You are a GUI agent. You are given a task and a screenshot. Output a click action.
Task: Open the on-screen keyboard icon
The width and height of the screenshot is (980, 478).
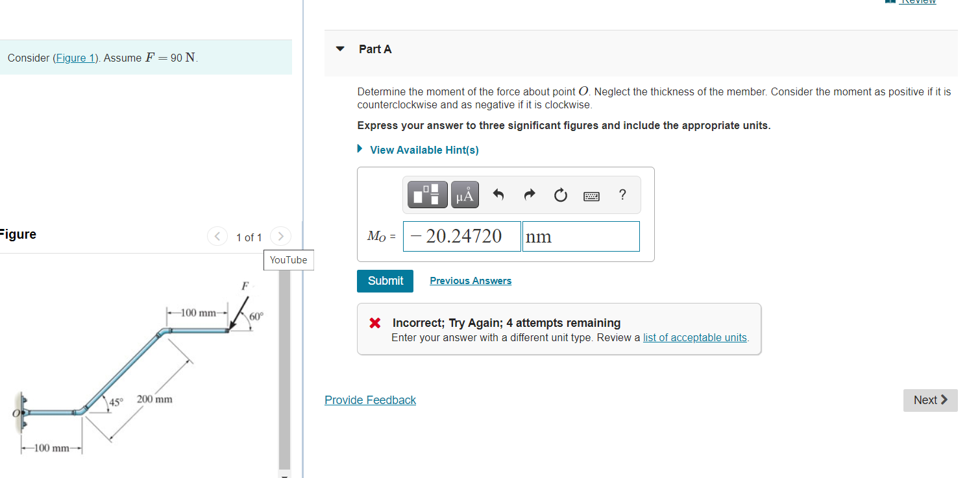click(x=591, y=195)
